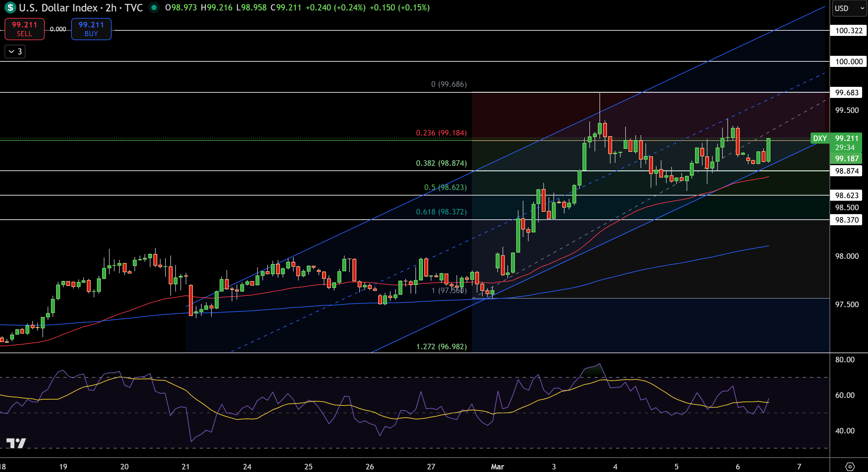Click the 98.000 price scale label
The width and height of the screenshot is (868, 472).
pyautogui.click(x=847, y=256)
